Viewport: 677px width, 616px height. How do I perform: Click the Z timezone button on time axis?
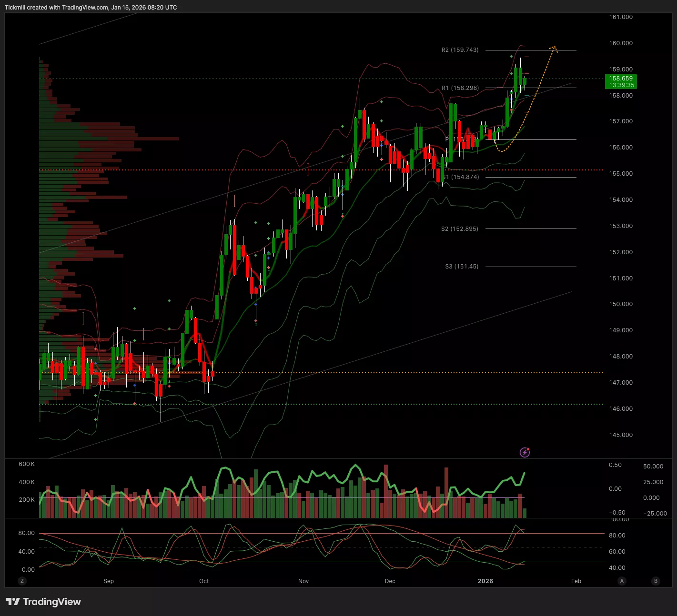[x=22, y=581]
